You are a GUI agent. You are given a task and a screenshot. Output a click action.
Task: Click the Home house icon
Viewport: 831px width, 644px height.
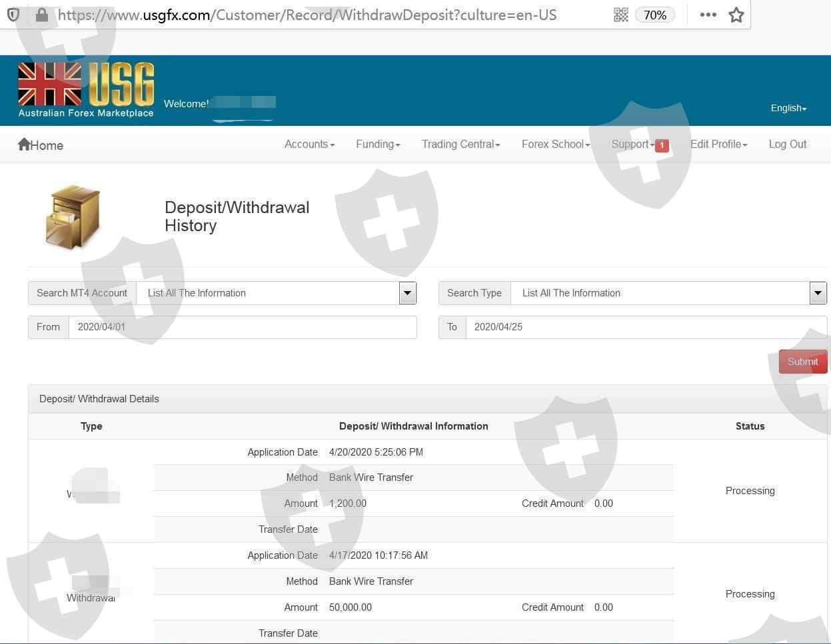coord(24,145)
